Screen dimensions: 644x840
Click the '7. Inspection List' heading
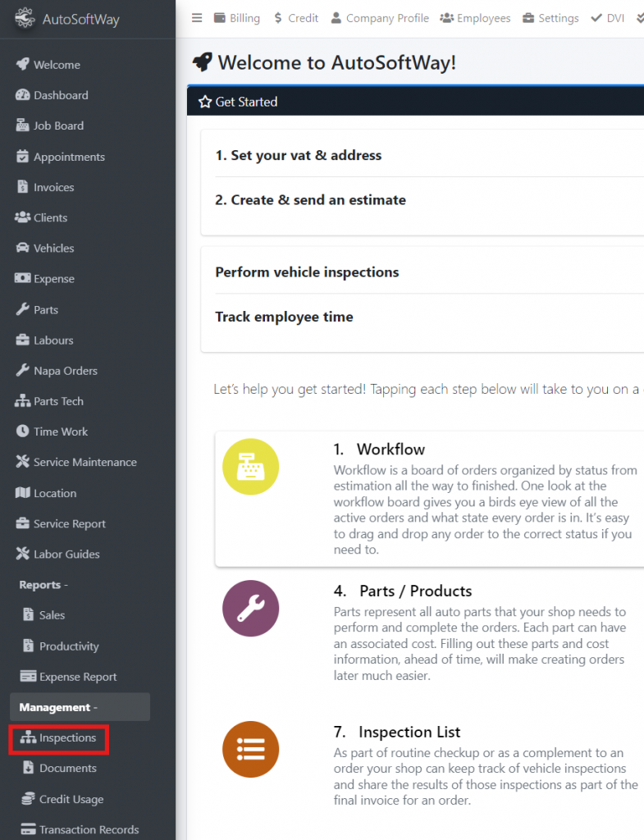(397, 732)
